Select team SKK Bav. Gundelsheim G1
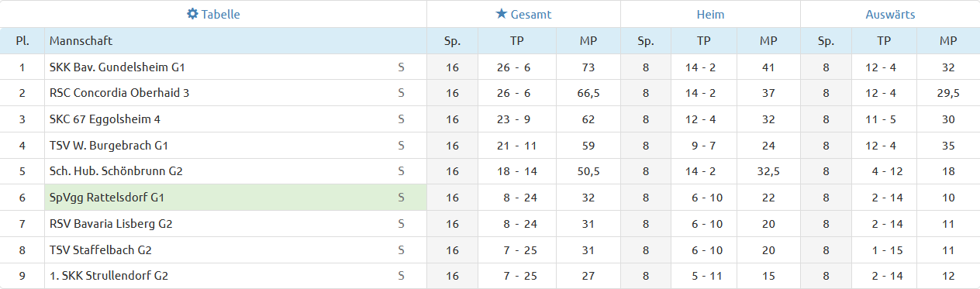The width and height of the screenshot is (980, 289). [x=117, y=67]
